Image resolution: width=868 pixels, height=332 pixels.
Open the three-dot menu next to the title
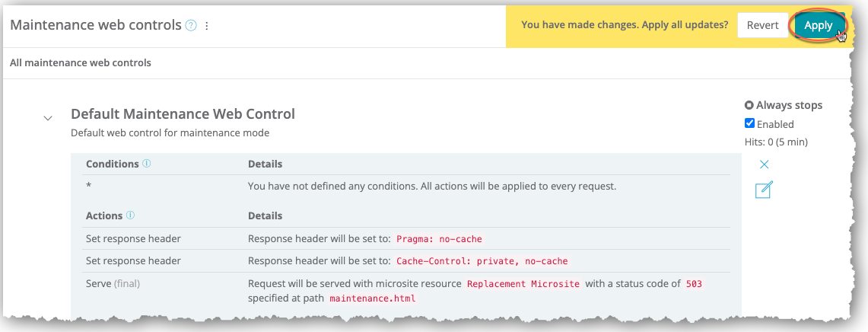(x=206, y=25)
